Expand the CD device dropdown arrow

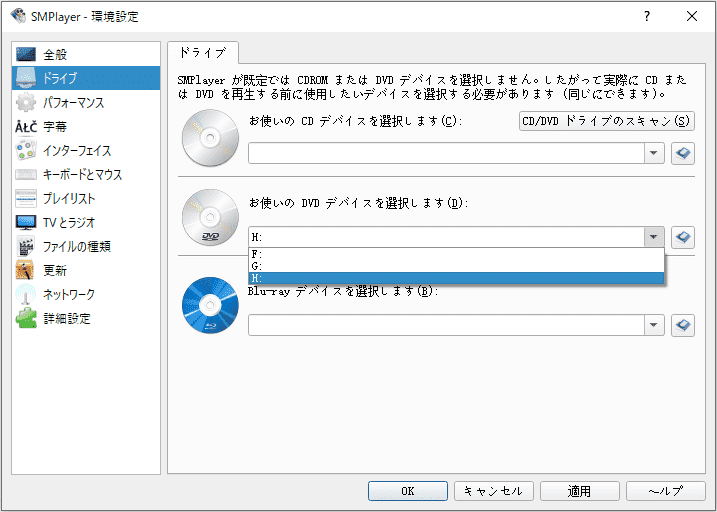[x=654, y=153]
